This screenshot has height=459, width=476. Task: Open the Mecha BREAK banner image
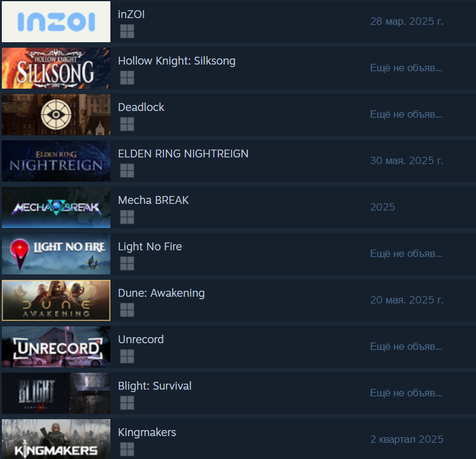coord(56,207)
